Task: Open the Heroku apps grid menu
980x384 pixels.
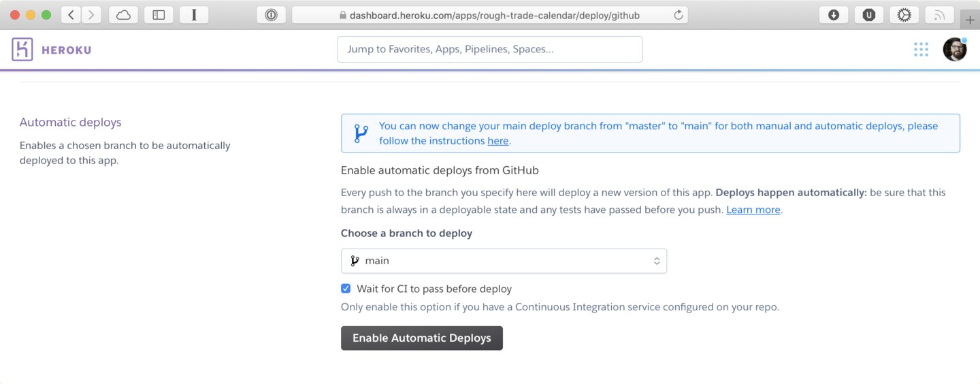Action: pyautogui.click(x=921, y=50)
